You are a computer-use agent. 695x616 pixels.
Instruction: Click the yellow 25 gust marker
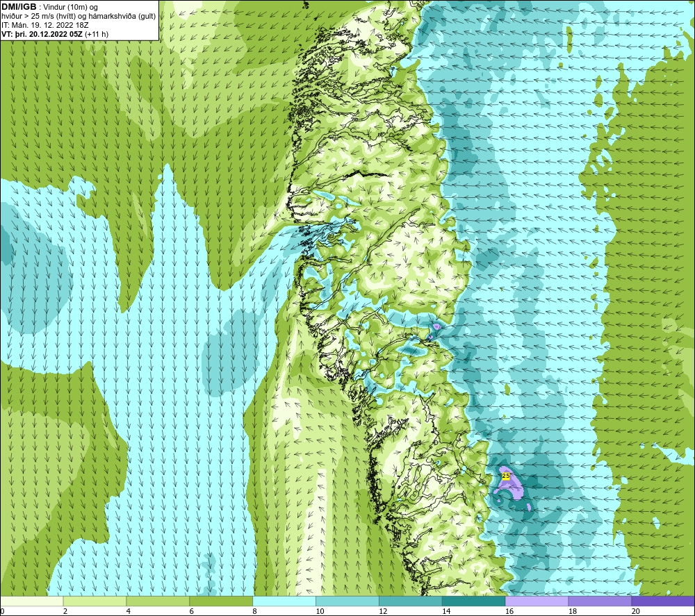(506, 476)
